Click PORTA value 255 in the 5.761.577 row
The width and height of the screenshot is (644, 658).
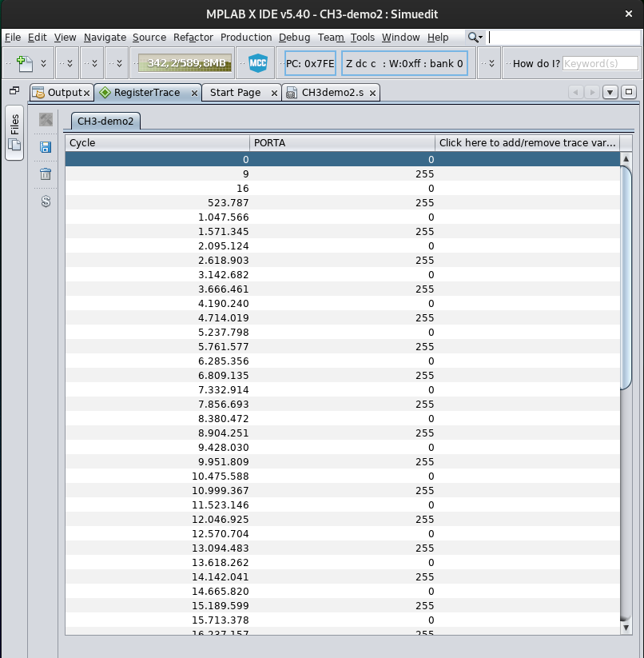click(x=424, y=347)
